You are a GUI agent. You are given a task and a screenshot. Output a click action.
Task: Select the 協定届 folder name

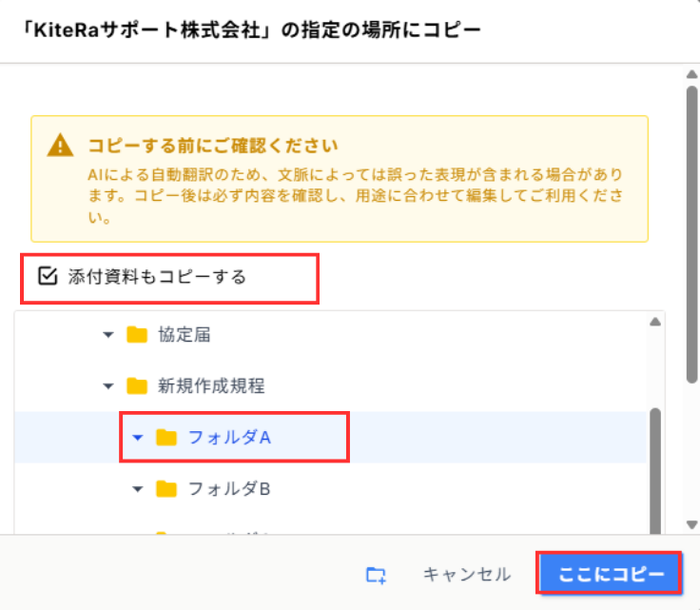[185, 334]
